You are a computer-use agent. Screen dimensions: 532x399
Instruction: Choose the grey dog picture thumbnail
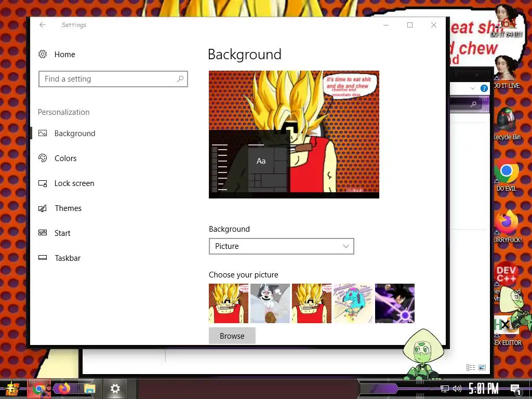(x=270, y=303)
